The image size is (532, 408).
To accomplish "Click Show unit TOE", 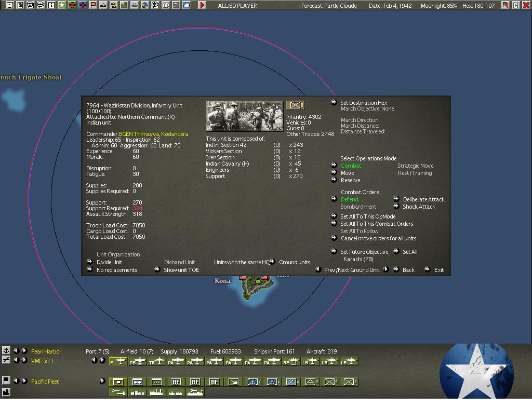I will pyautogui.click(x=181, y=270).
